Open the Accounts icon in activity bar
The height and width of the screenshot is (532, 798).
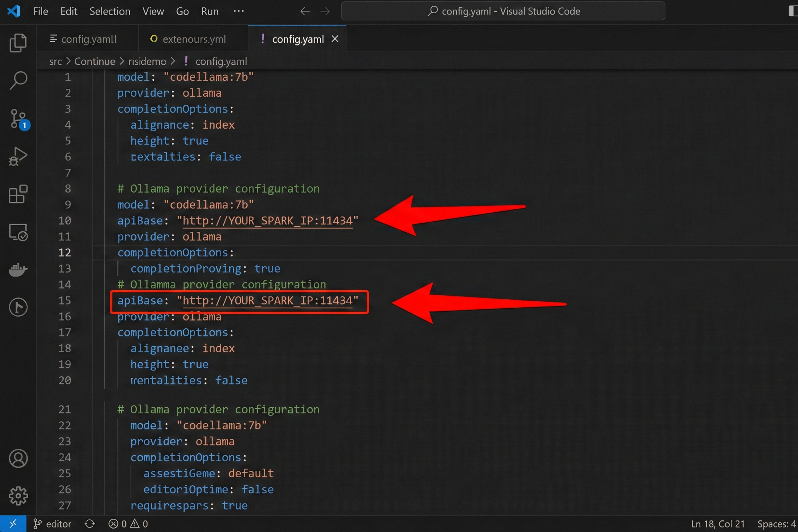click(x=18, y=458)
